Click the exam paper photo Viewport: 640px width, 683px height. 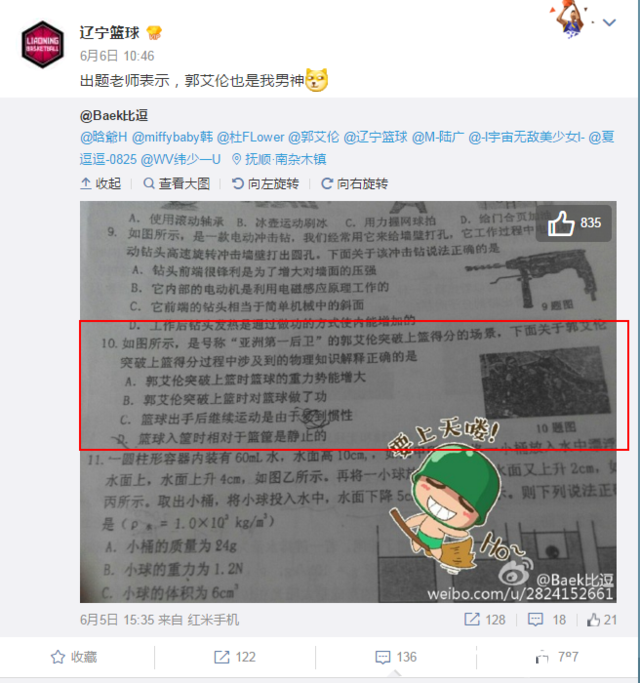(x=348, y=402)
